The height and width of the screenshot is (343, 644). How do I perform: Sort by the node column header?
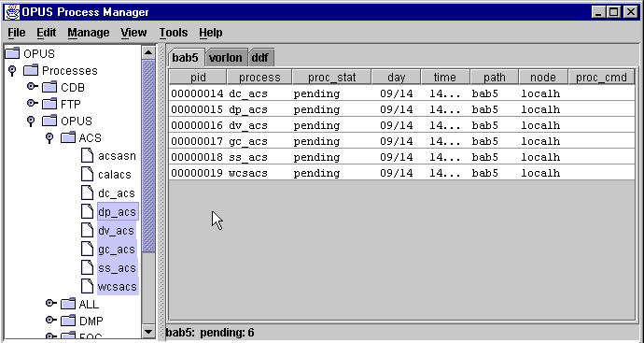point(543,78)
